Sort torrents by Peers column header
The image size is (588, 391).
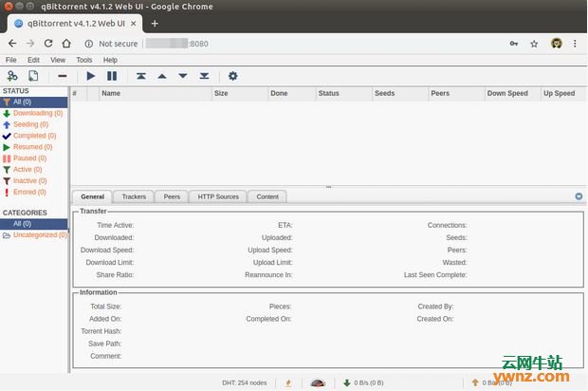457,93
